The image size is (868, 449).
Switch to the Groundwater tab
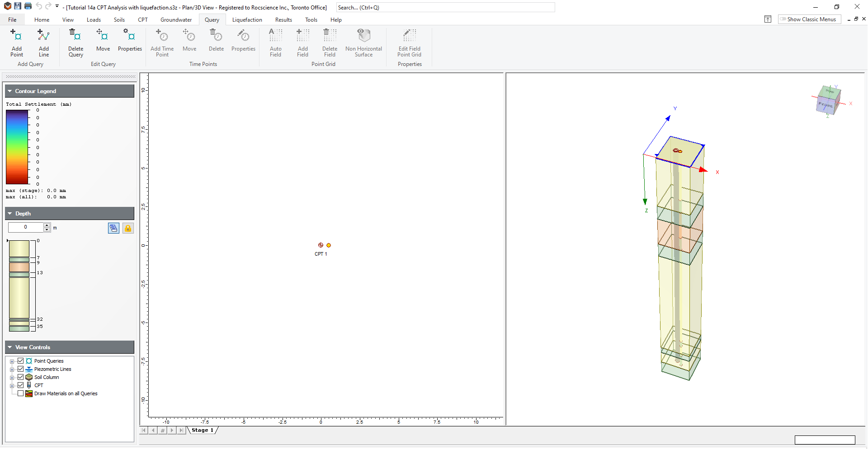[x=176, y=19]
